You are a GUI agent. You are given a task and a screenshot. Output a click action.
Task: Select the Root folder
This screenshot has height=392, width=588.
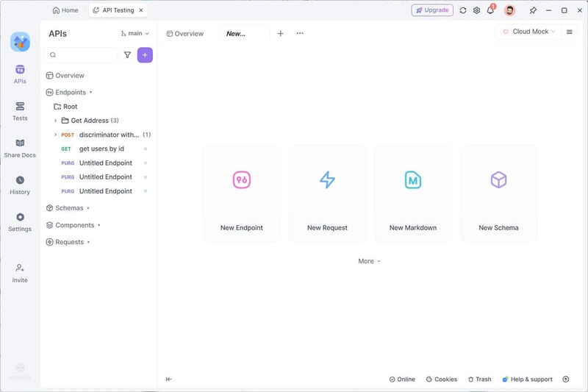tap(65, 107)
